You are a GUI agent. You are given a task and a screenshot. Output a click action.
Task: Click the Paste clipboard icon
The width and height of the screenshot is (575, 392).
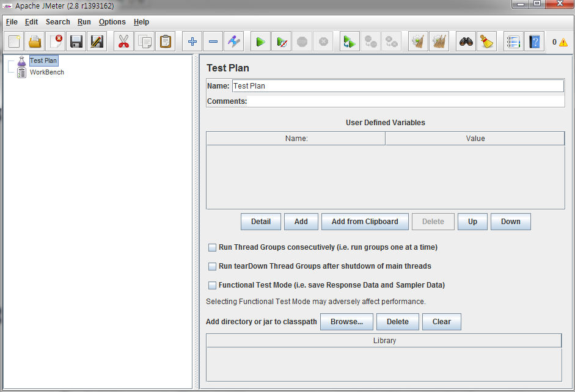coord(166,42)
